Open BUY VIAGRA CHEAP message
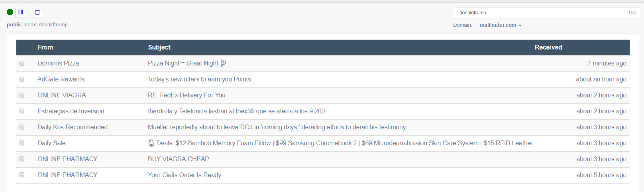Screen dimensions: 644x192 tap(178, 159)
